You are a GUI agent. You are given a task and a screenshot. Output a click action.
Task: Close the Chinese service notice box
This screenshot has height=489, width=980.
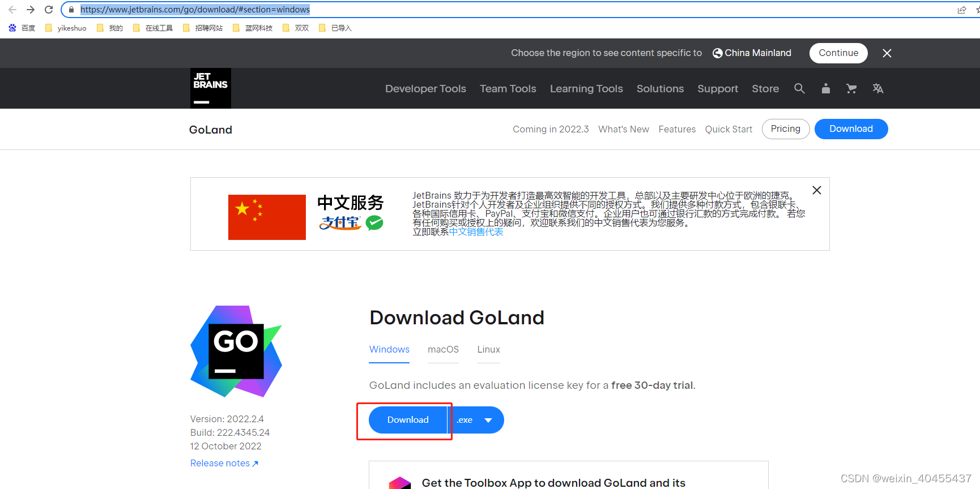tap(817, 190)
